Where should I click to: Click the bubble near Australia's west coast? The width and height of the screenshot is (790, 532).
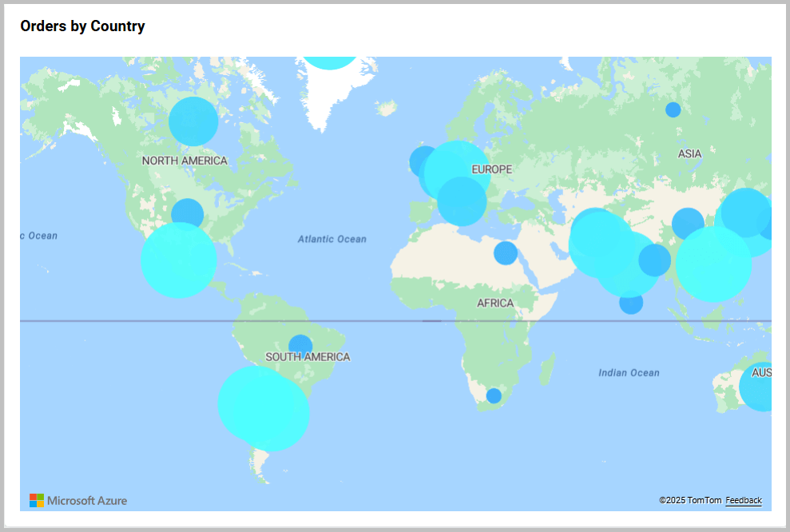[x=759, y=387]
